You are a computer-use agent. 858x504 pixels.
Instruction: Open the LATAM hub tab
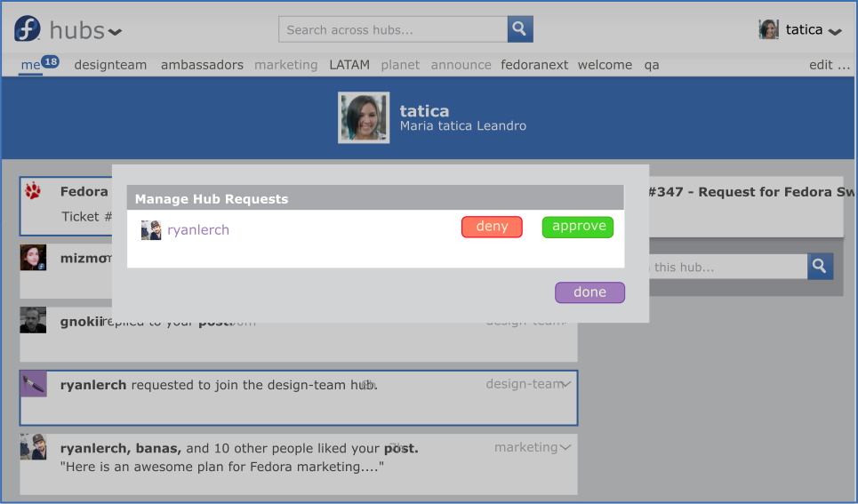coord(349,65)
